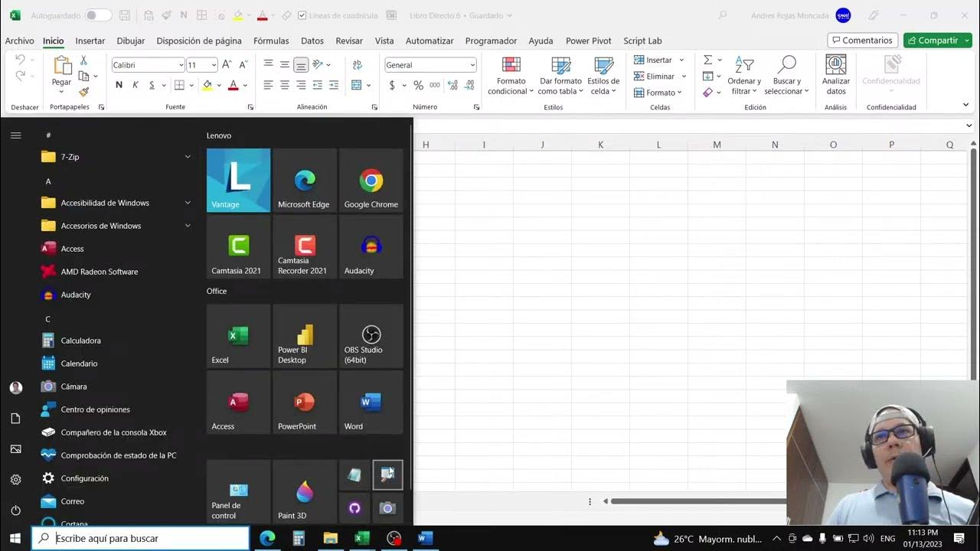Image resolution: width=980 pixels, height=551 pixels.
Task: Open the Ordenar y filtrar dropdown
Action: [x=744, y=77]
